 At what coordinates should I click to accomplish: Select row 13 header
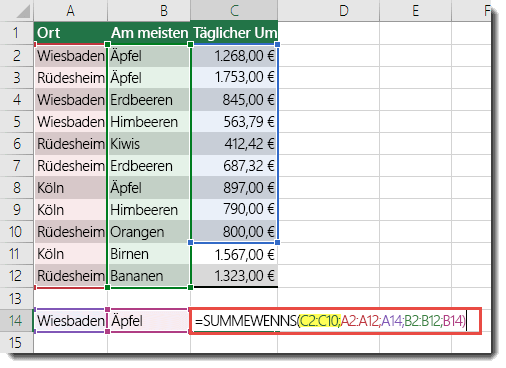pyautogui.click(x=17, y=298)
